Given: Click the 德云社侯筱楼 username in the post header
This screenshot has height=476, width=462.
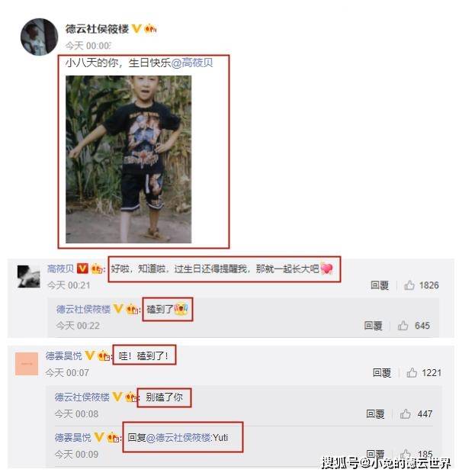Looking at the screenshot, I should (97, 29).
